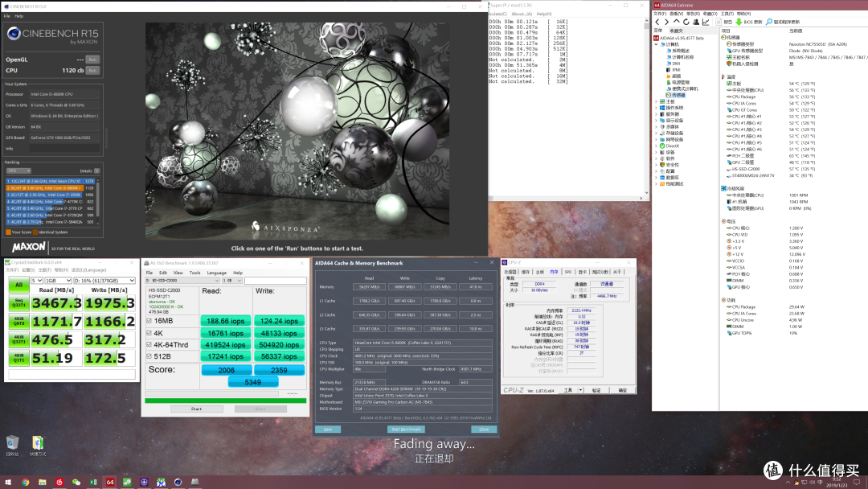Screen dimensions: 868x489
Task: Expand the 主板 tree node in AIDA64
Action: click(x=657, y=101)
